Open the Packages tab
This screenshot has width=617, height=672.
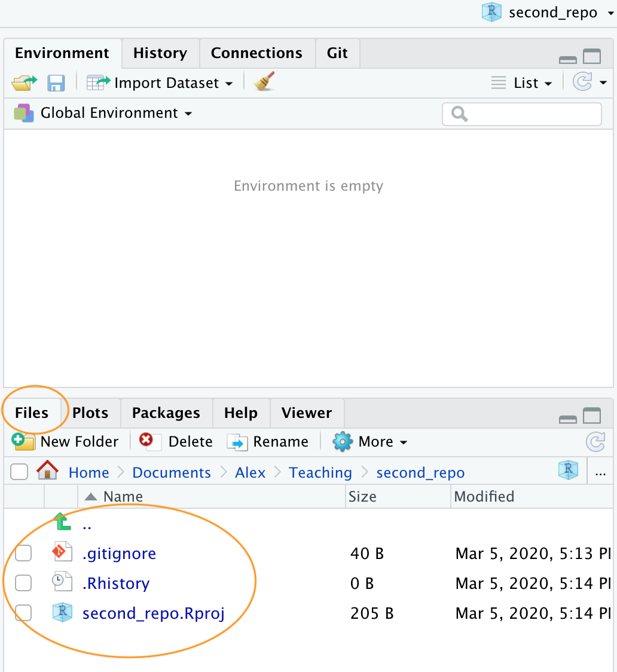[x=166, y=413]
